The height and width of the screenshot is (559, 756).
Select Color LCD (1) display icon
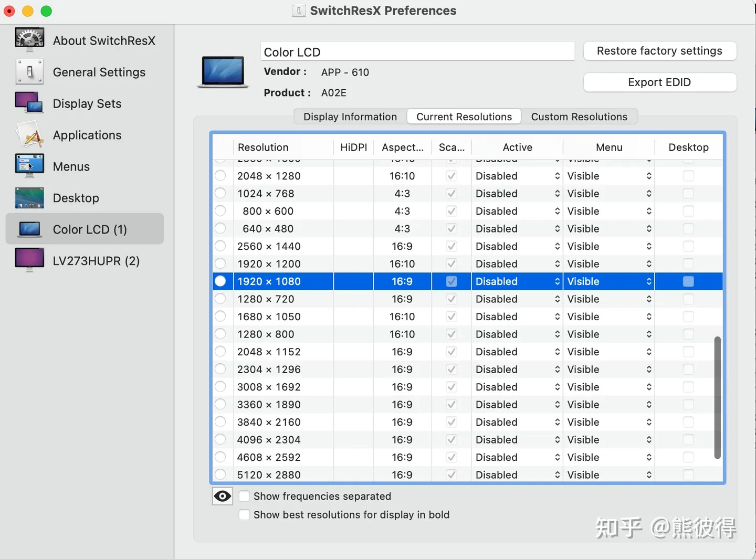[x=29, y=229]
